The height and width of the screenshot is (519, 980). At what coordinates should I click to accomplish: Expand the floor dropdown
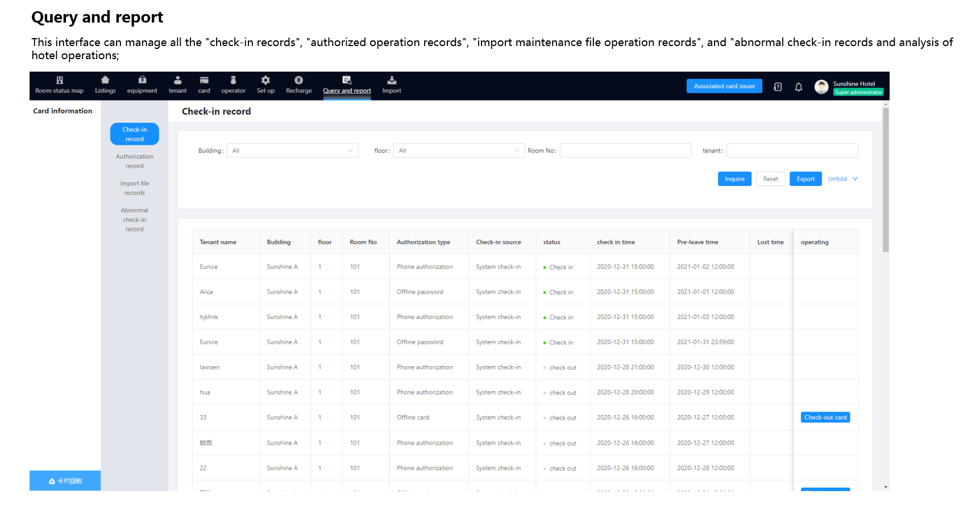coord(458,151)
